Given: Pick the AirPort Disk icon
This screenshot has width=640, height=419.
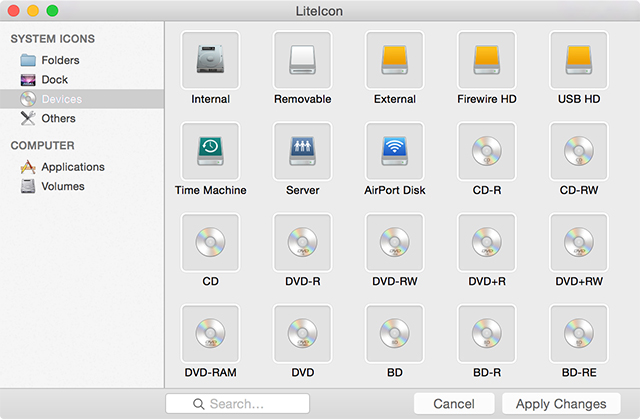Looking at the screenshot, I should [x=395, y=151].
